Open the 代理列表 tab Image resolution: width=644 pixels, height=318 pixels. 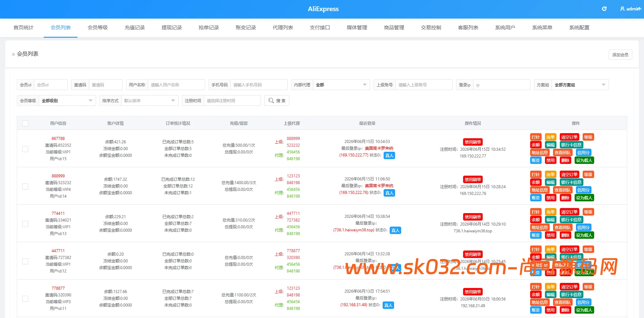283,28
